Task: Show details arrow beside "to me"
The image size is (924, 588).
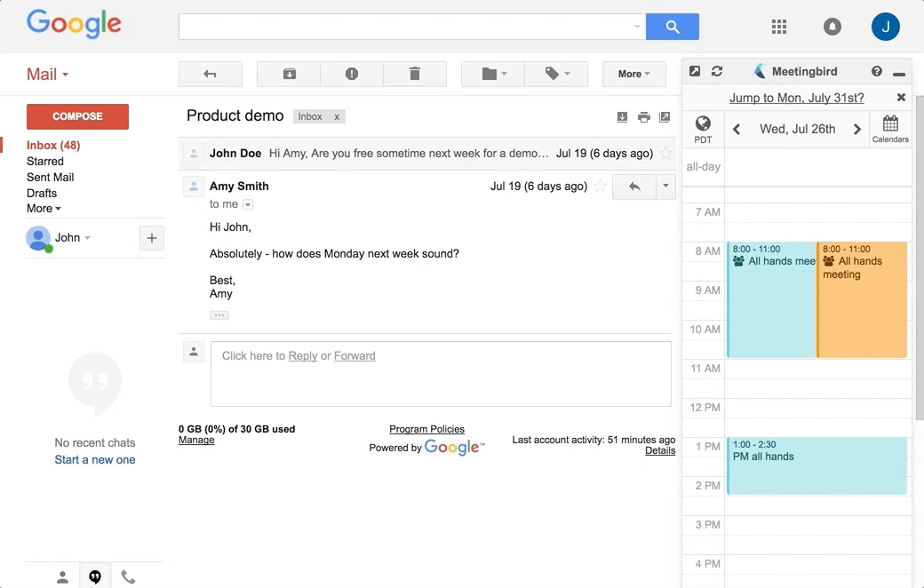Action: point(248,204)
